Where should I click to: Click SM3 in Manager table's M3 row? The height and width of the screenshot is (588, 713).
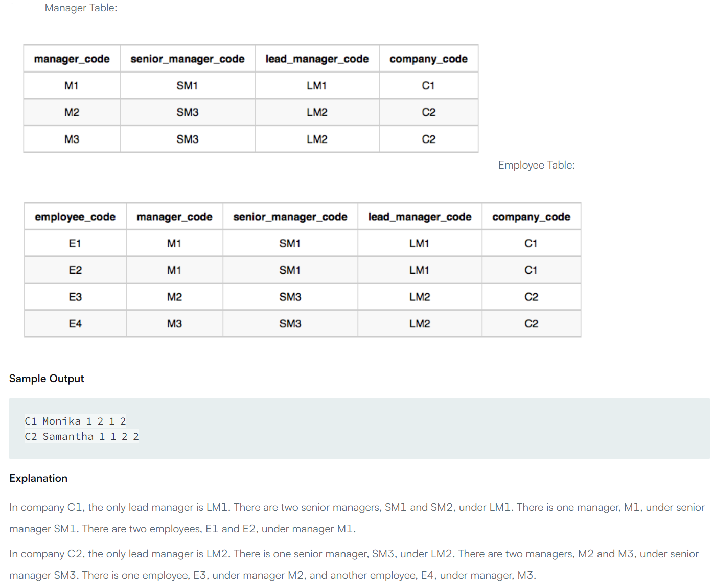(188, 139)
